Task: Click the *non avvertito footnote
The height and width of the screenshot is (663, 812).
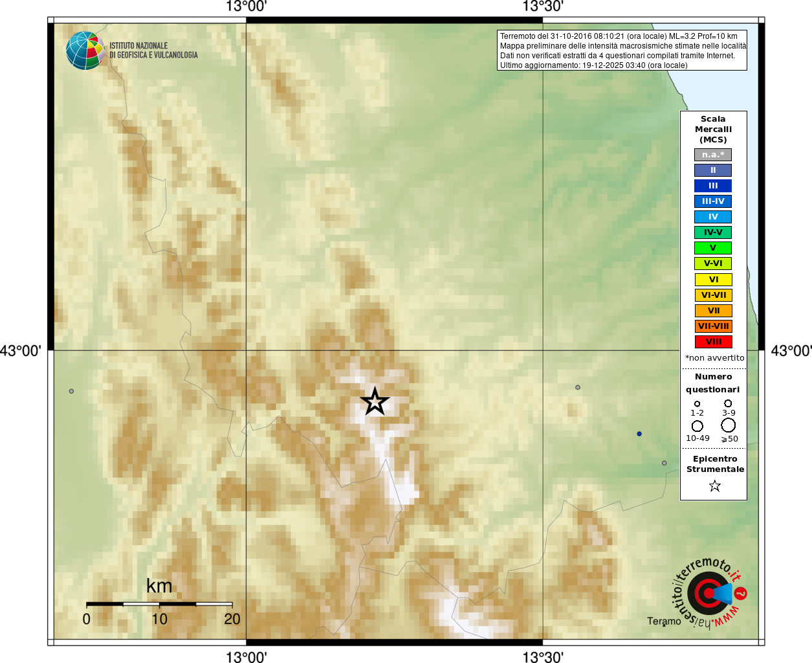Action: click(714, 358)
